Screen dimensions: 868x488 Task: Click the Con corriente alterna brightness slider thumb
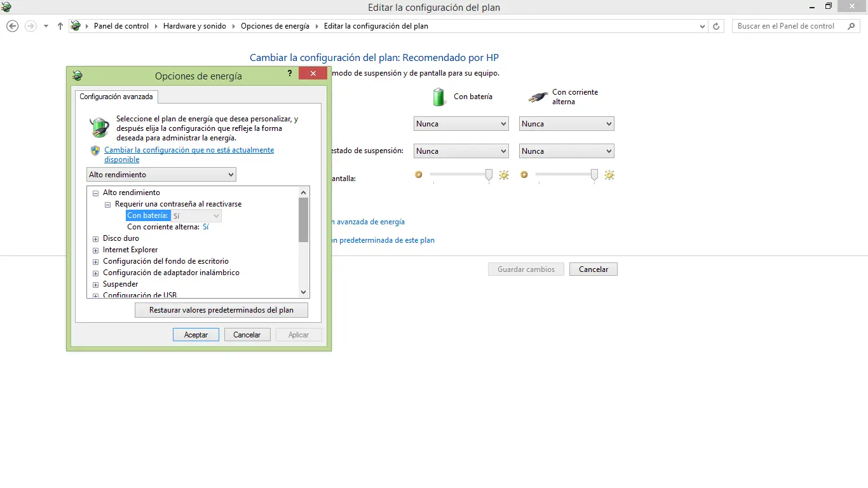click(594, 175)
